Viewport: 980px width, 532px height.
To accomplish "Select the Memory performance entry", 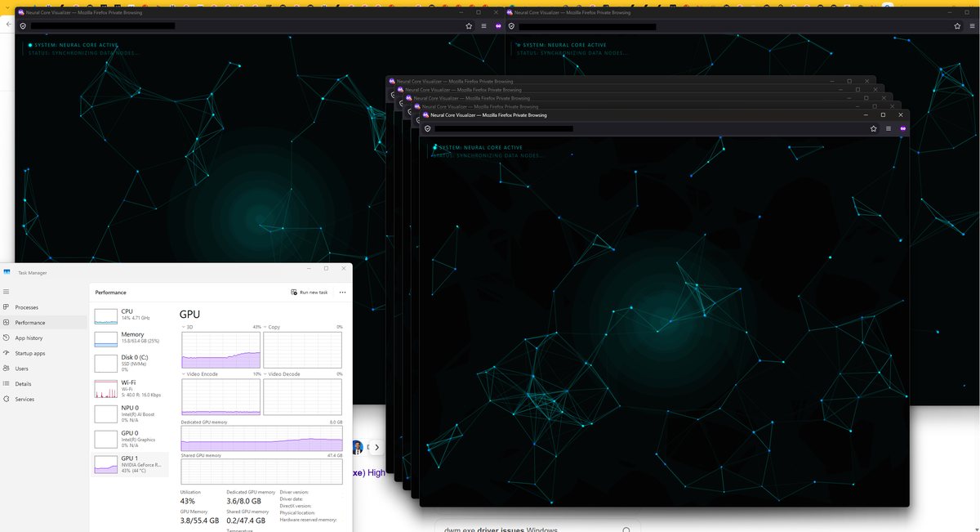I will pos(131,338).
